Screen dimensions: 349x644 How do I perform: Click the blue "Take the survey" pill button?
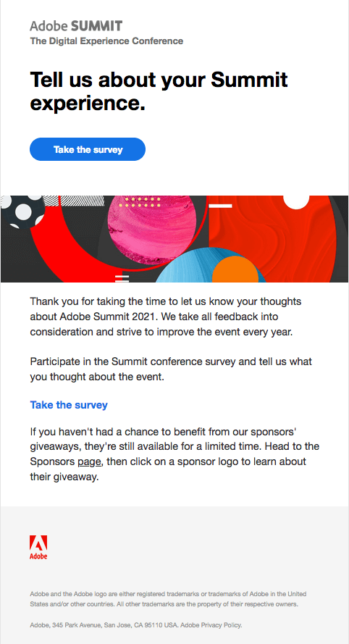(88, 149)
